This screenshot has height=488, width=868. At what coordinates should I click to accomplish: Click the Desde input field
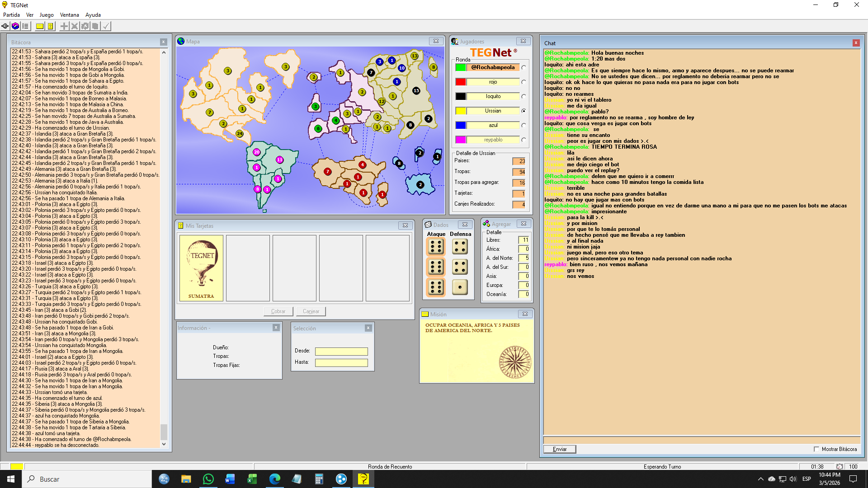point(341,352)
